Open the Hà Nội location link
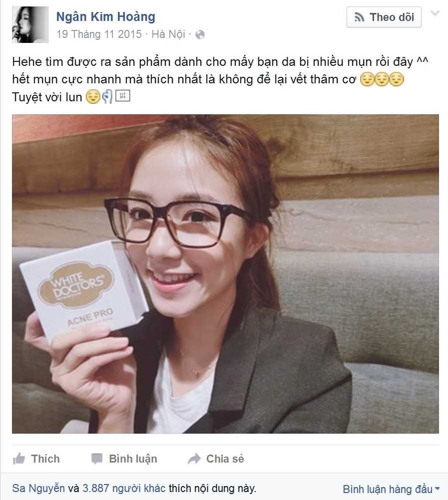448x500 pixels. 168,34
